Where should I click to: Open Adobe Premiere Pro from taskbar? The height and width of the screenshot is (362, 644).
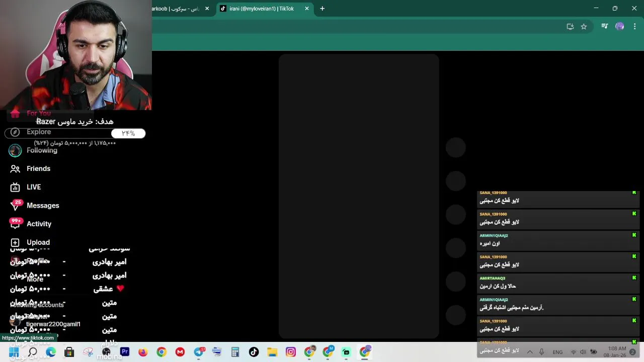125,352
